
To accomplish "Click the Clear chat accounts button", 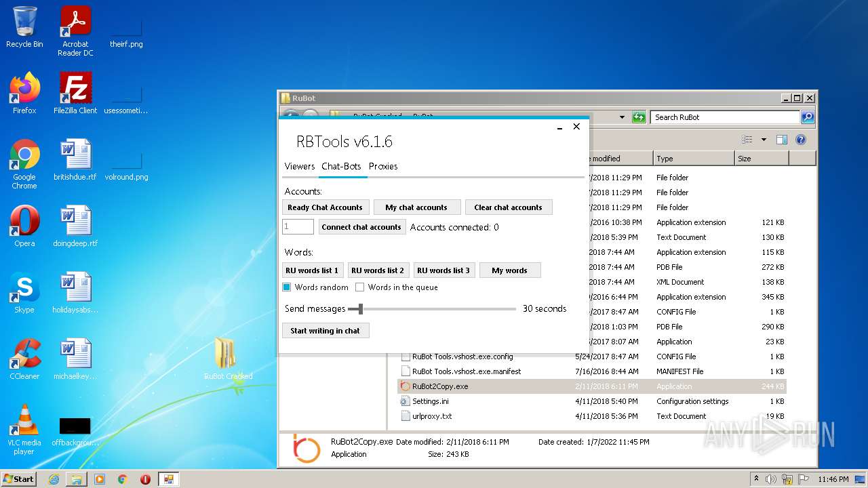I will [x=509, y=207].
